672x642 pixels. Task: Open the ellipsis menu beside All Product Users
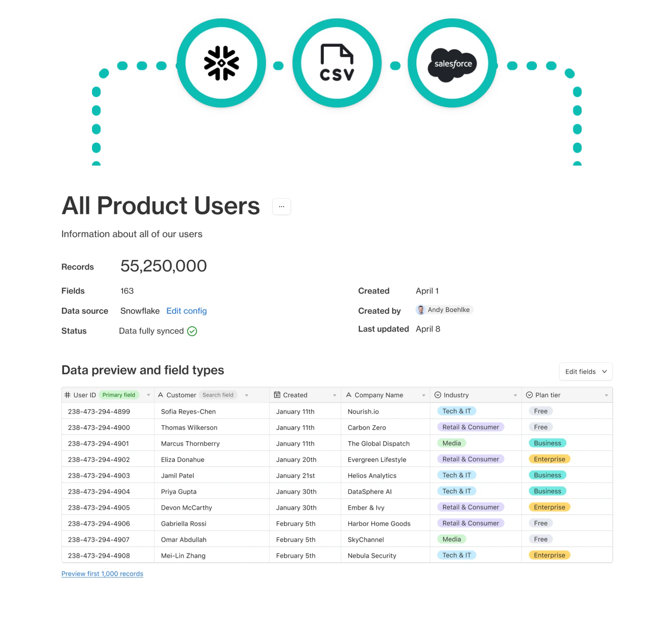click(x=281, y=207)
